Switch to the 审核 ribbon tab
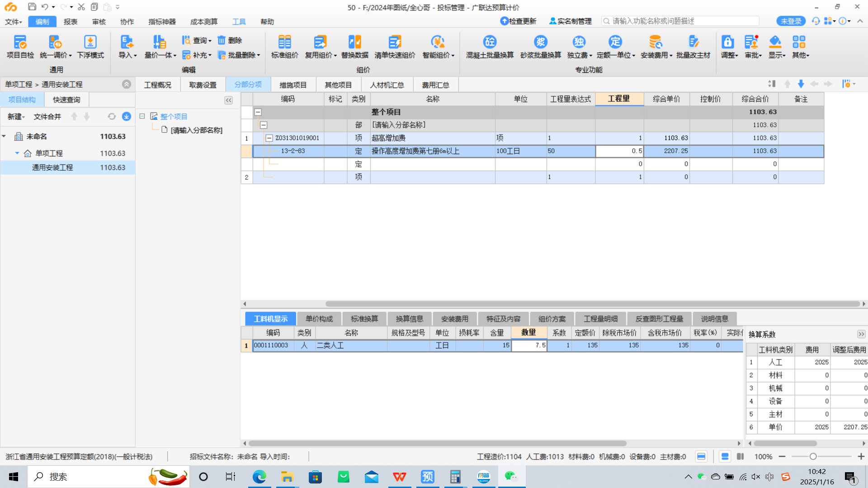868x488 pixels. [x=99, y=22]
